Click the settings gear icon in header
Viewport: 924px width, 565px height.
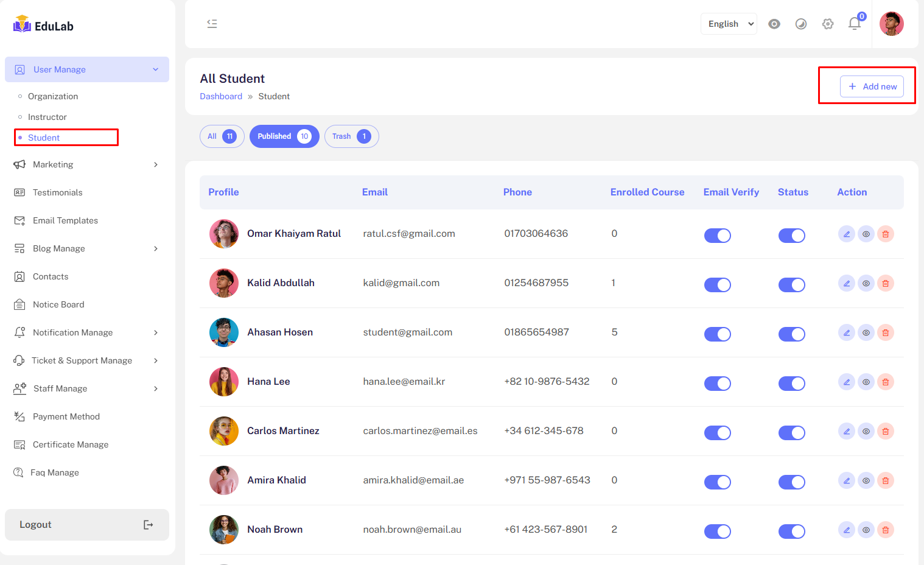coord(828,24)
